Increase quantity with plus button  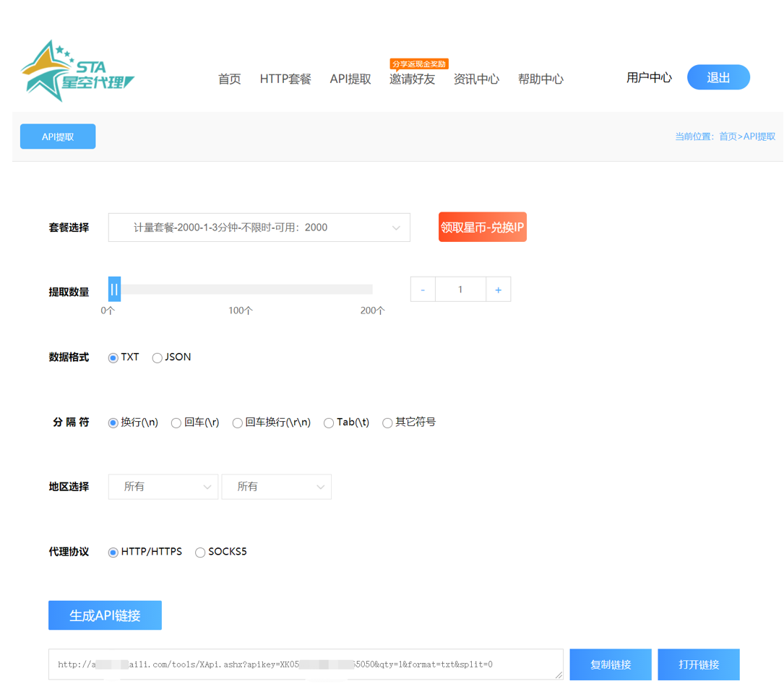(499, 290)
